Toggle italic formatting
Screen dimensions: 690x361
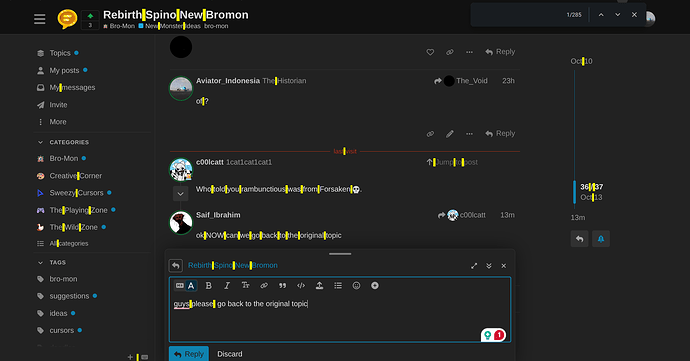tap(227, 286)
